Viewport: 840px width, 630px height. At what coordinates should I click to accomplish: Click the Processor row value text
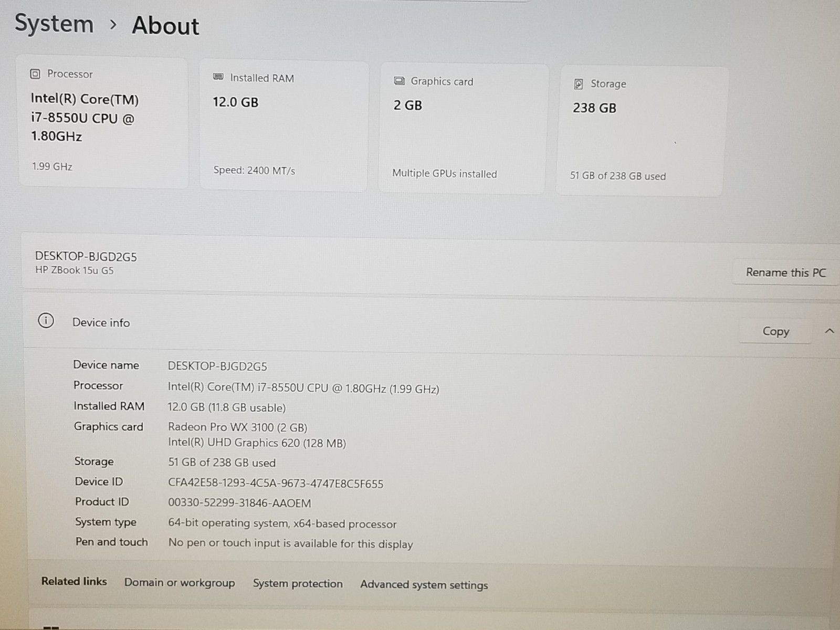click(x=303, y=388)
